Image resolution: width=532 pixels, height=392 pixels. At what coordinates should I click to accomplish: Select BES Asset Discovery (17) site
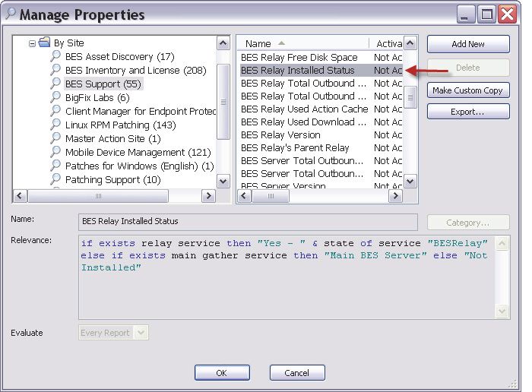[120, 57]
